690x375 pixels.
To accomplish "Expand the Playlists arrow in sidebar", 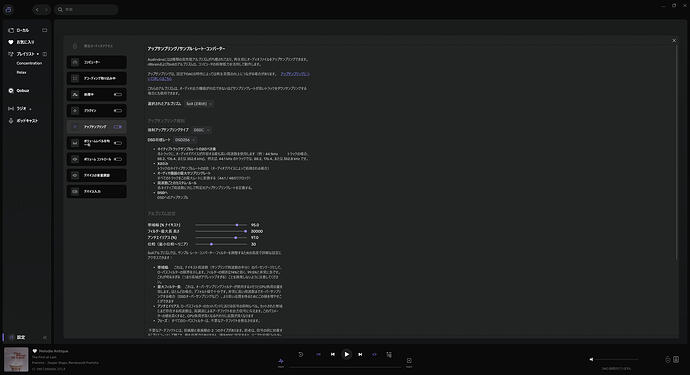I will click(x=38, y=54).
